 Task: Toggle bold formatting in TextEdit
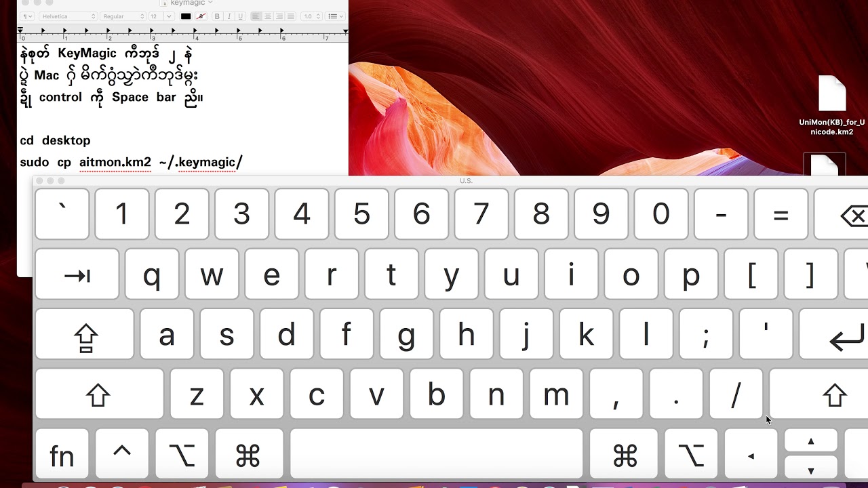coord(217,16)
